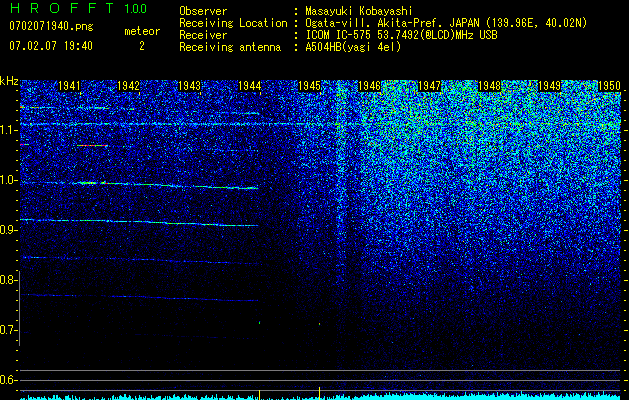Click antenna text A504HB(yagi 4el)
The width and height of the screenshot is (629, 400).
(x=353, y=47)
